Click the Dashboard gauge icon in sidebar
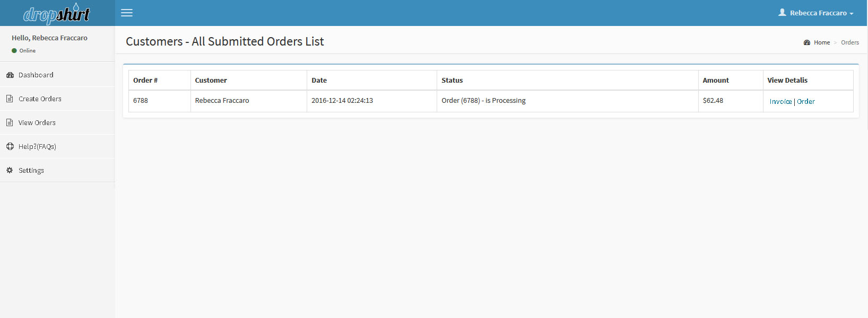868x318 pixels. click(x=10, y=75)
